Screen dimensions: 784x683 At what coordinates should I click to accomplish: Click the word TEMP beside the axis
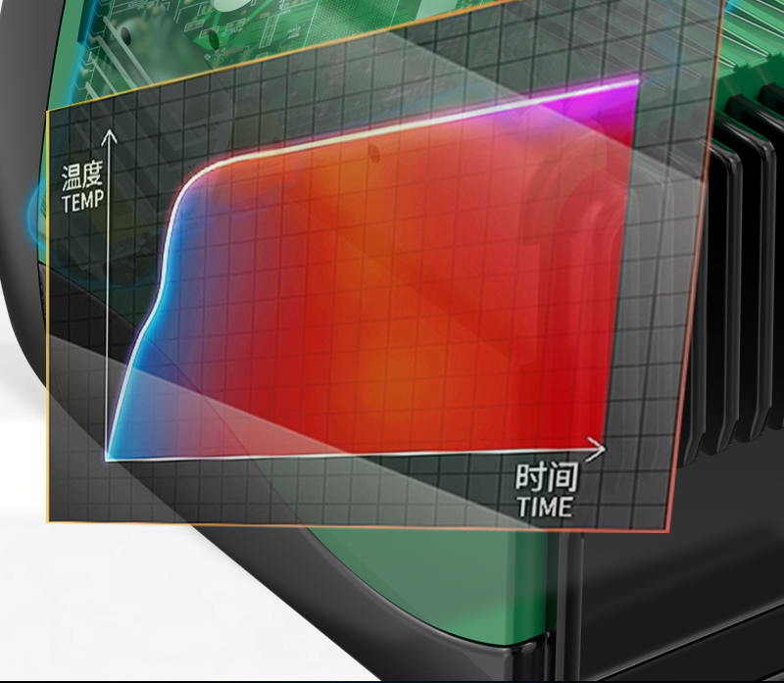coord(80,203)
